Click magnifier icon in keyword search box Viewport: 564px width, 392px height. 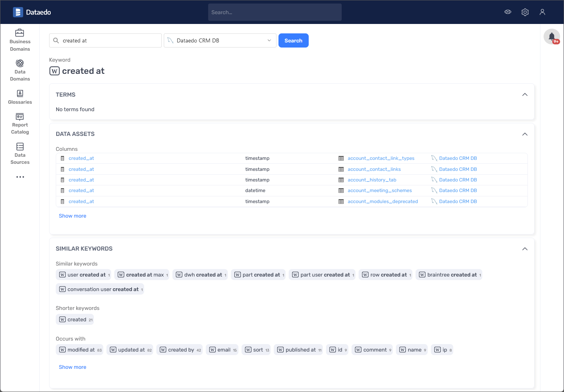coord(56,40)
